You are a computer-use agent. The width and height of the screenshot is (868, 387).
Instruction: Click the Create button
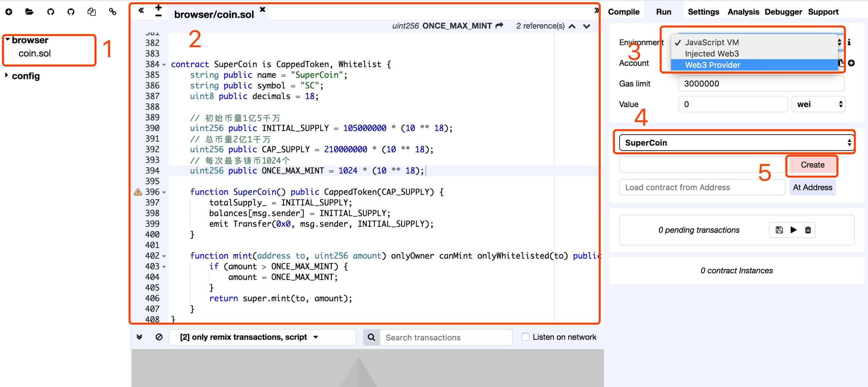[x=812, y=165]
